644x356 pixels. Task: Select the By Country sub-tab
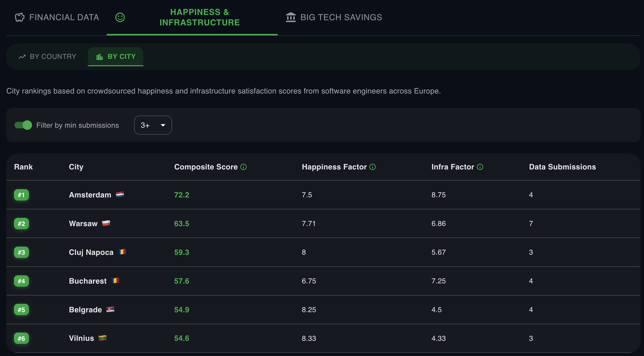pyautogui.click(x=53, y=56)
